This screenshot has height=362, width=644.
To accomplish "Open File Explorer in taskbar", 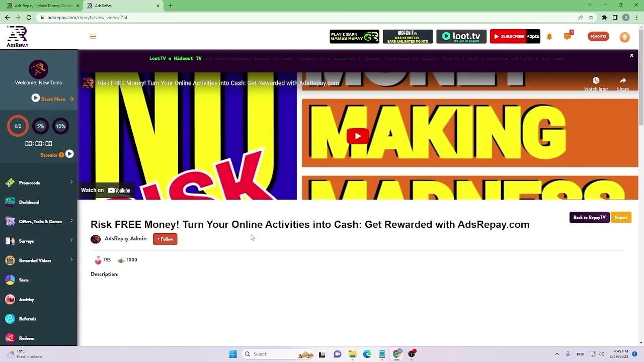I will [x=352, y=354].
